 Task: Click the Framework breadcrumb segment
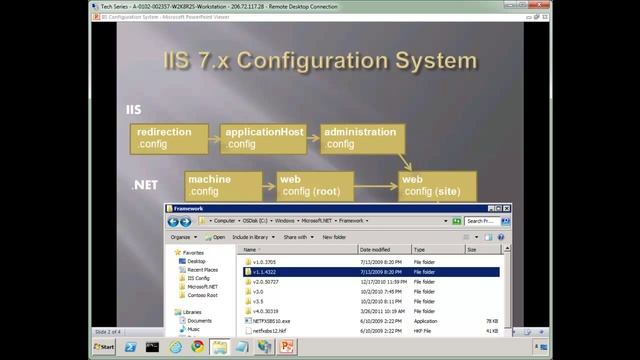pyautogui.click(x=351, y=221)
